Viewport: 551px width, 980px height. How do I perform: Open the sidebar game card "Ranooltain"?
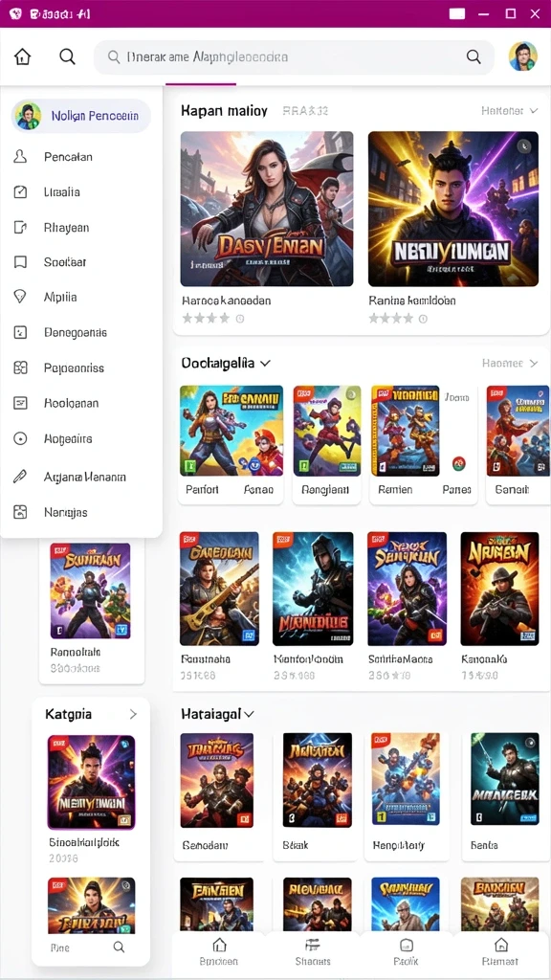point(91,610)
